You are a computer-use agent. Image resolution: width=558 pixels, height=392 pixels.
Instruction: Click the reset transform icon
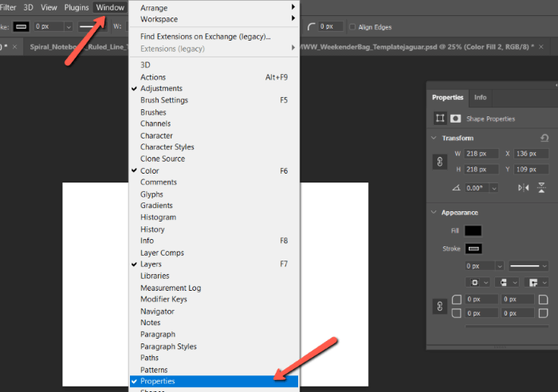click(x=544, y=138)
